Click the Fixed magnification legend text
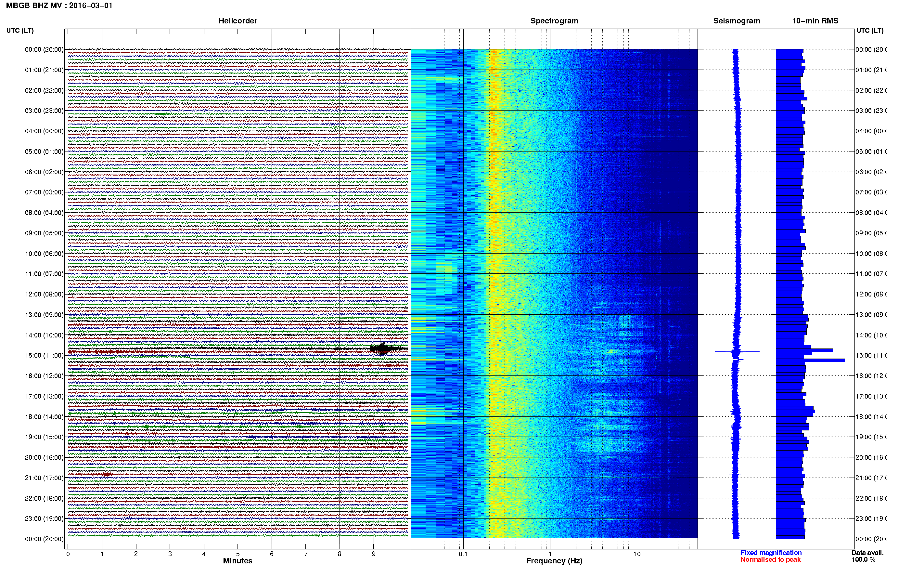 771,552
